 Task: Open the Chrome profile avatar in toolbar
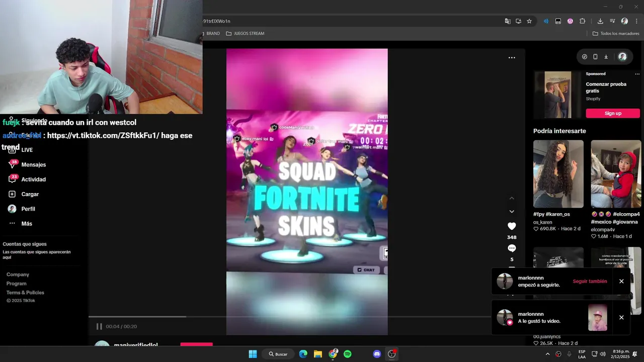click(x=624, y=21)
